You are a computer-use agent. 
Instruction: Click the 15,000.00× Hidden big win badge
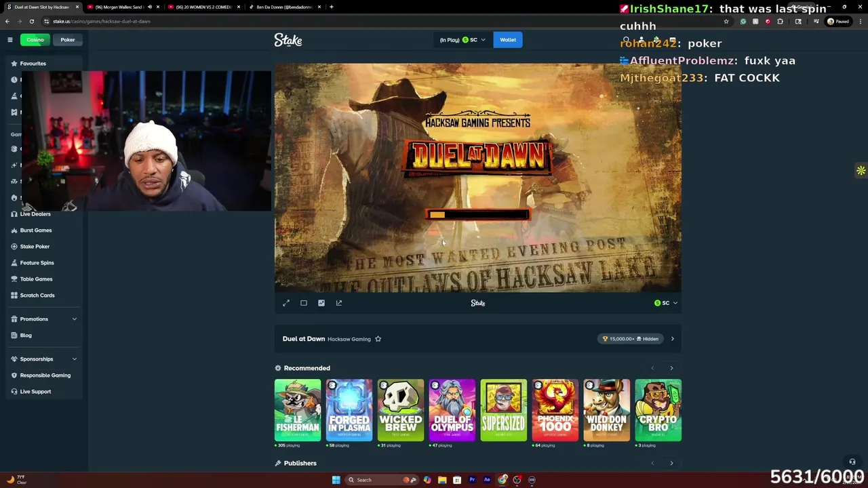coord(631,339)
